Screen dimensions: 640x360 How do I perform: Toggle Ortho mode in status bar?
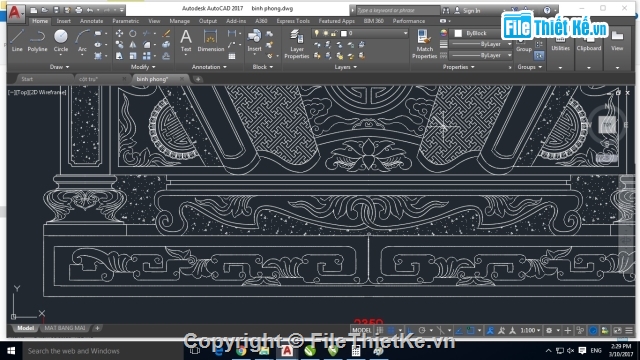tap(411, 330)
